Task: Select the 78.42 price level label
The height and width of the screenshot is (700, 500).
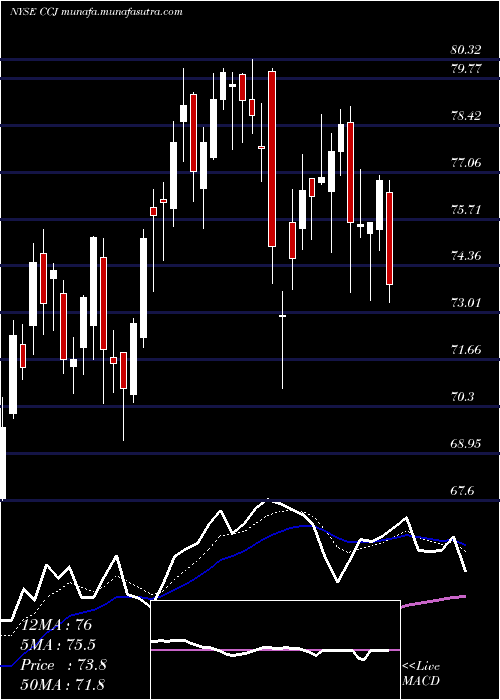Action: pos(466,116)
